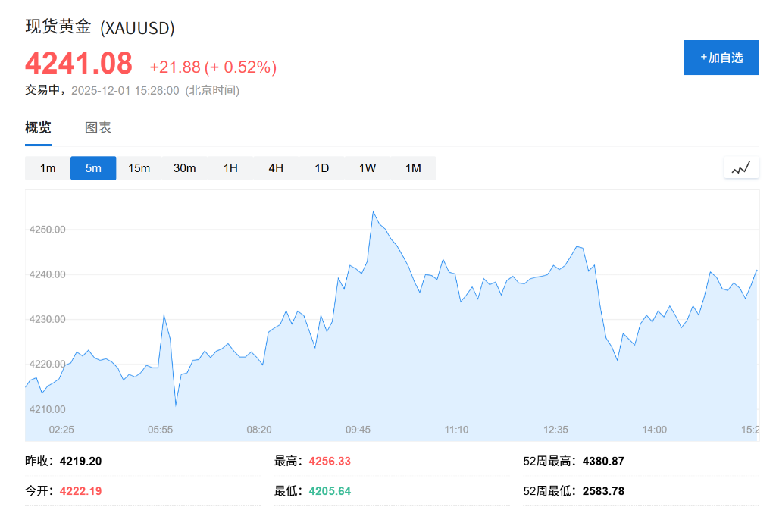Toggle off the active 5m timeframe
This screenshot has width=776, height=532.
coord(92,167)
